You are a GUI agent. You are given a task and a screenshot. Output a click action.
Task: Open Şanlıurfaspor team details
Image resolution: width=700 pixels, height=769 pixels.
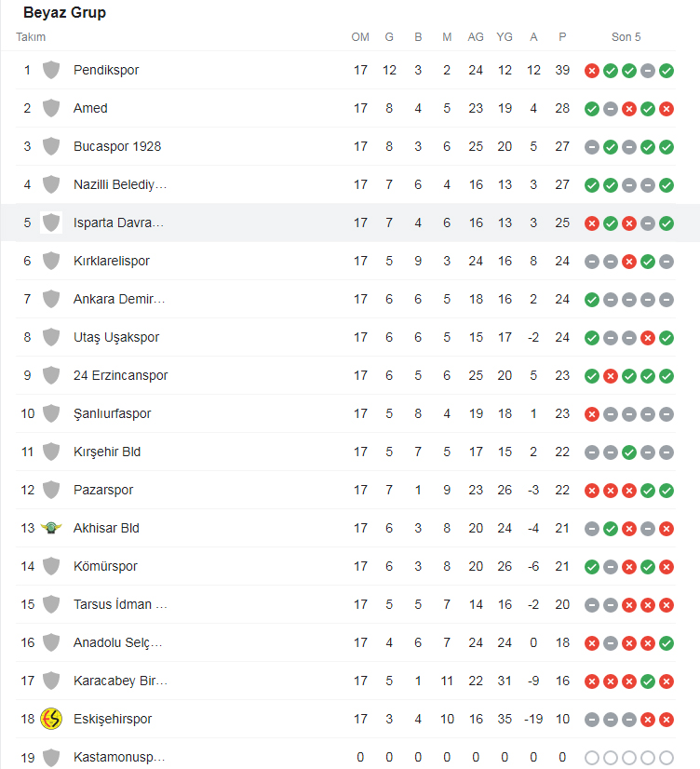pos(113,413)
